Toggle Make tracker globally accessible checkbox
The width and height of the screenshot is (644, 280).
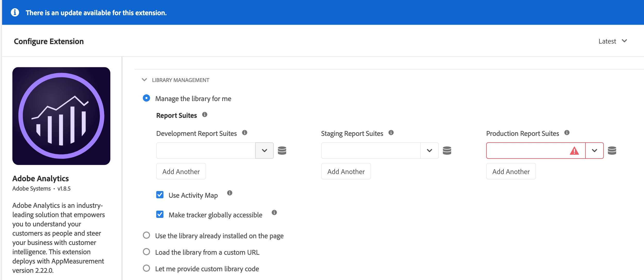[160, 214]
